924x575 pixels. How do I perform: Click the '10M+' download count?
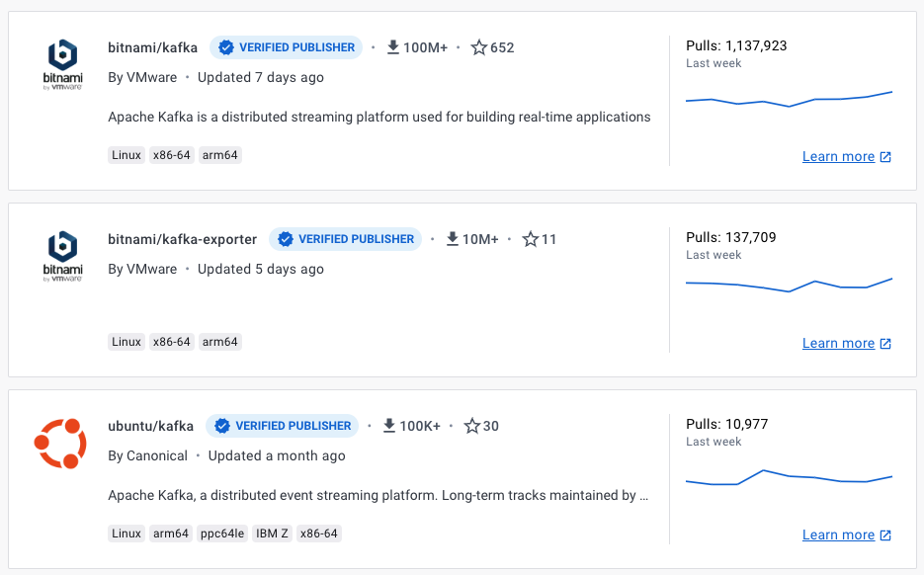[480, 239]
